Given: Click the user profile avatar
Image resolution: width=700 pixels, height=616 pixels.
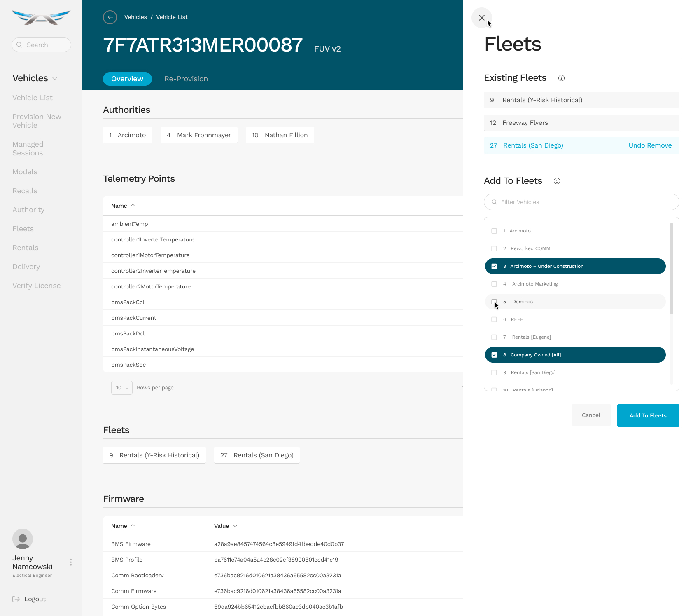Looking at the screenshot, I should pyautogui.click(x=23, y=539).
